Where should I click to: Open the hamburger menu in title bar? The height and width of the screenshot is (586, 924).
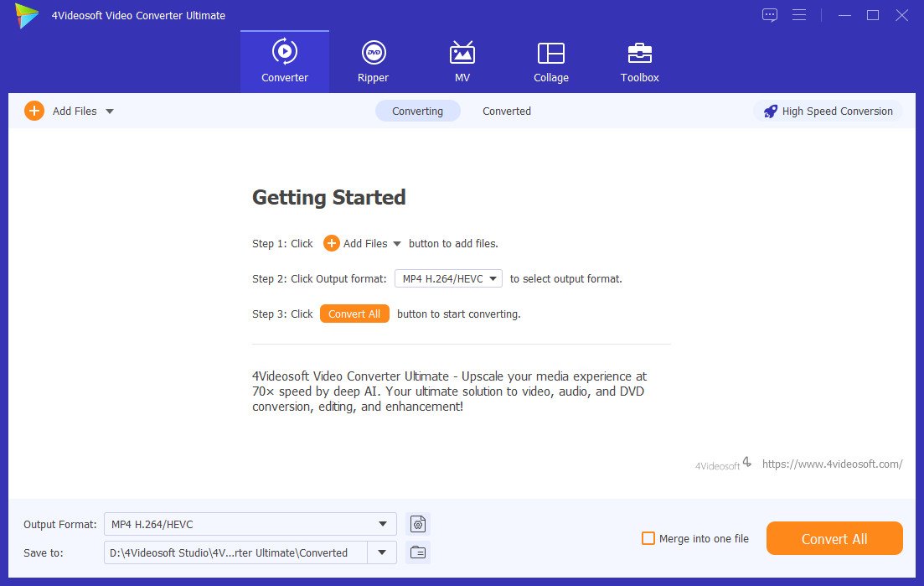[x=799, y=15]
